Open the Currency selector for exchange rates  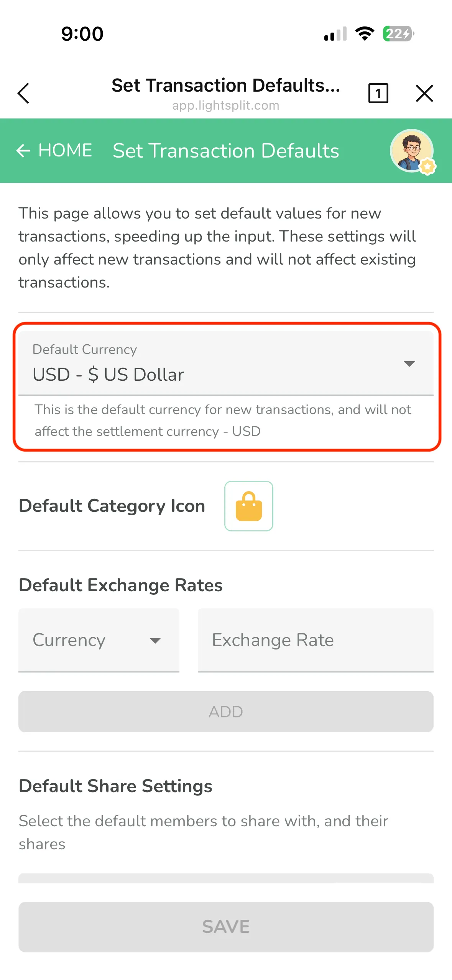[99, 640]
